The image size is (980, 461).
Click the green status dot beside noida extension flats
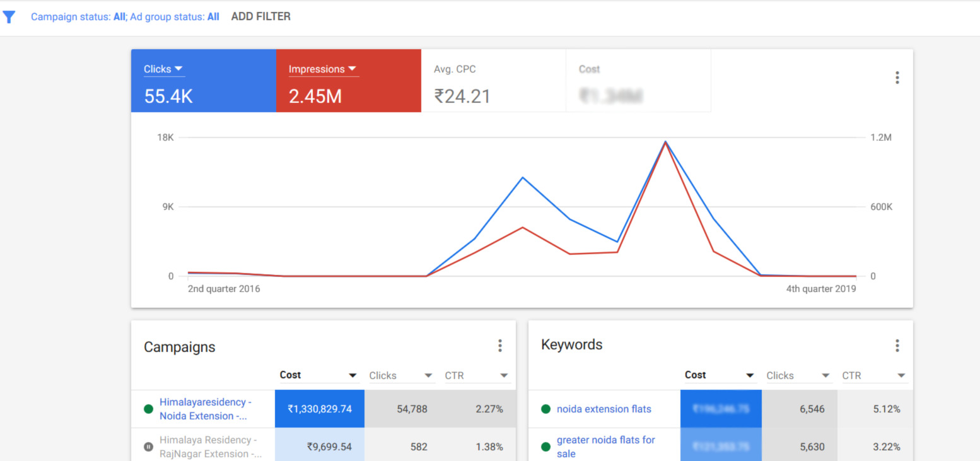545,409
